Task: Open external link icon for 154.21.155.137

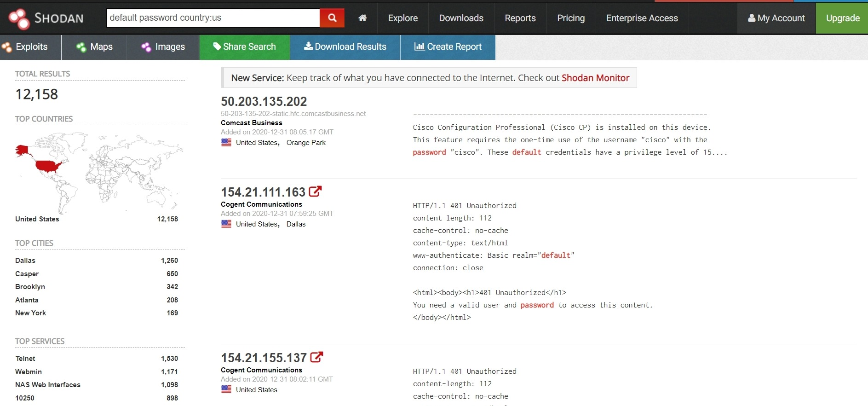Action: tap(316, 357)
